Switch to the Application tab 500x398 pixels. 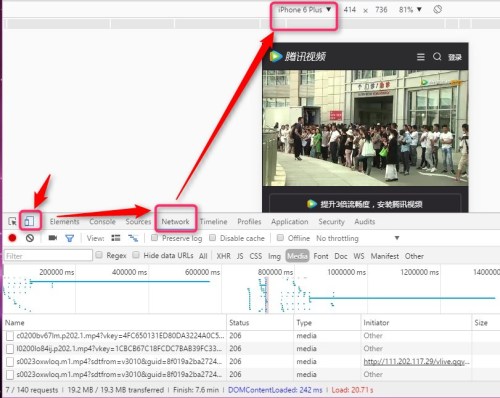pyautogui.click(x=290, y=222)
